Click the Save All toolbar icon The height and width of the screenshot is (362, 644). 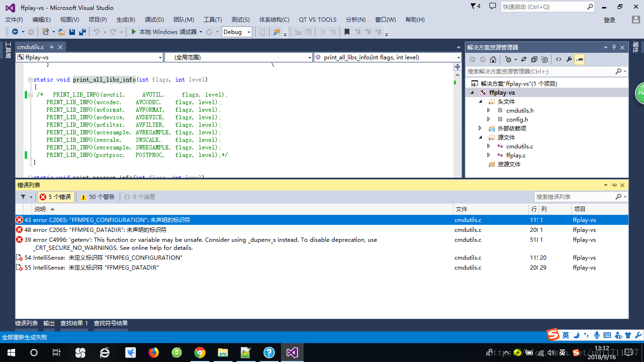[x=82, y=32]
